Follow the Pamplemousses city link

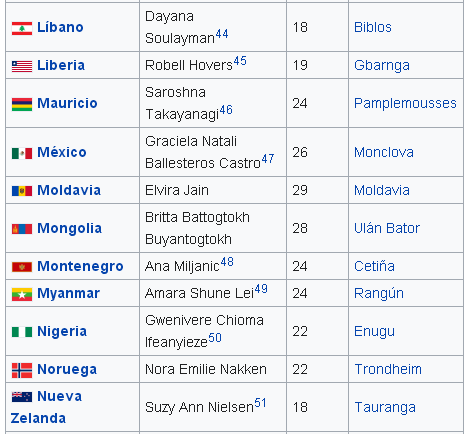coord(405,103)
